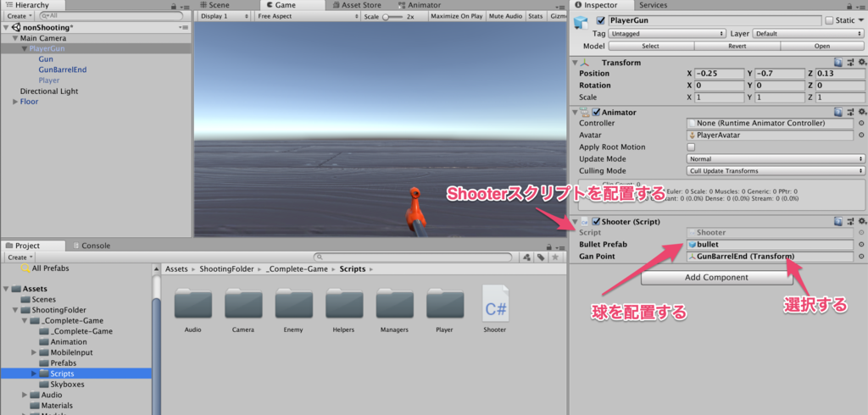Open Transform component preset icon
The height and width of the screenshot is (415, 868).
(x=851, y=63)
